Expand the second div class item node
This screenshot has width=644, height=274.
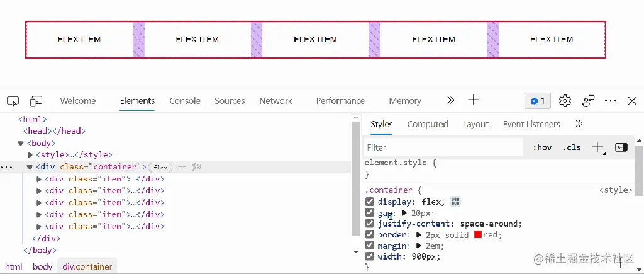(39, 191)
